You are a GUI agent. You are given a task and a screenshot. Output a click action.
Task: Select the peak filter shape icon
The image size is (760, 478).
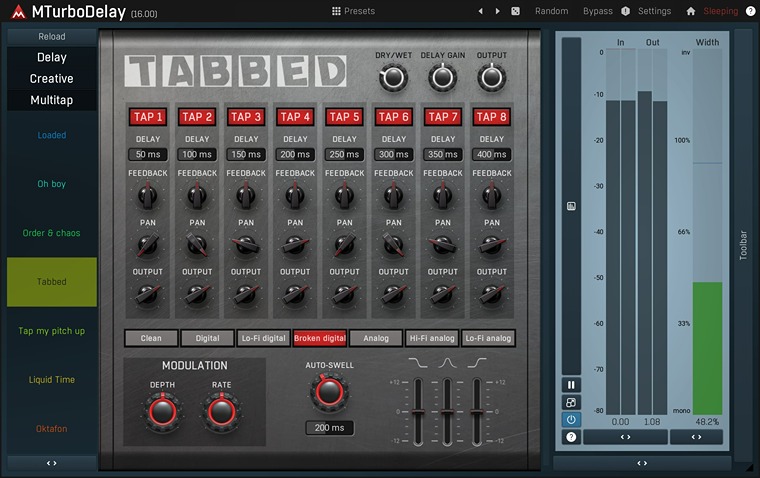coord(447,363)
